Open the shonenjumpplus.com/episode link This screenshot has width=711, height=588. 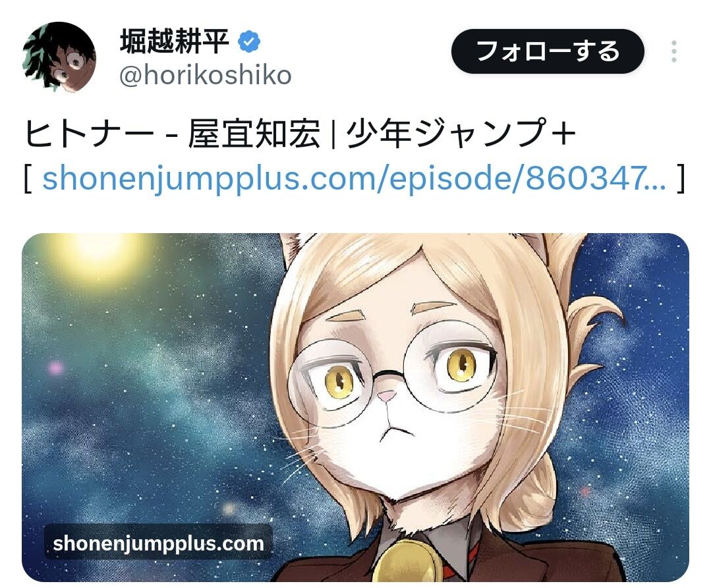[x=354, y=178]
